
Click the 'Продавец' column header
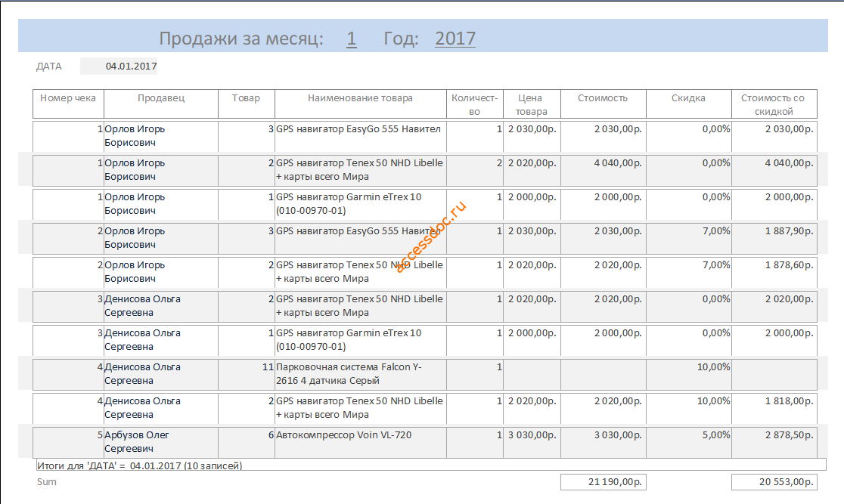[161, 104]
